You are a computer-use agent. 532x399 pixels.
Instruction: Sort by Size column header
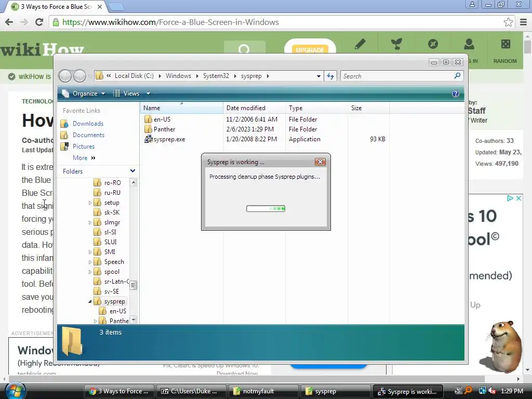369,108
